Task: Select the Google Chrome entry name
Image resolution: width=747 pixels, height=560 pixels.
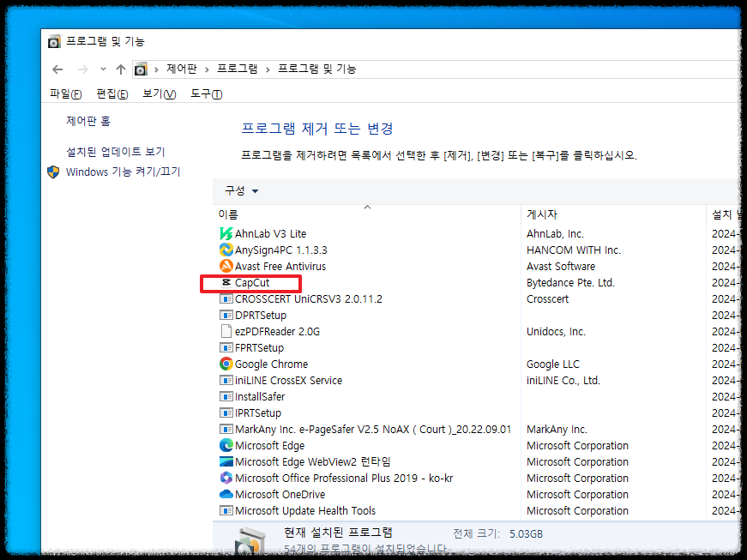Action: (x=271, y=364)
